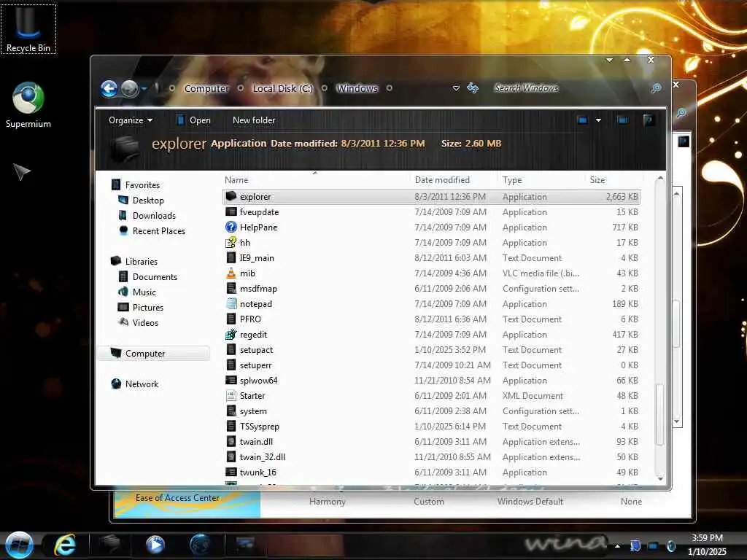Click Open in the command bar
747x560 pixels.
coord(193,120)
